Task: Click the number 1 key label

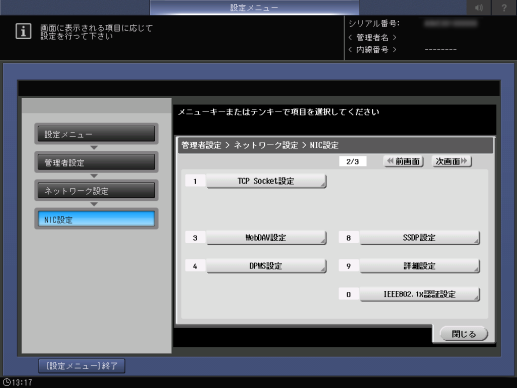Action: pyautogui.click(x=195, y=181)
